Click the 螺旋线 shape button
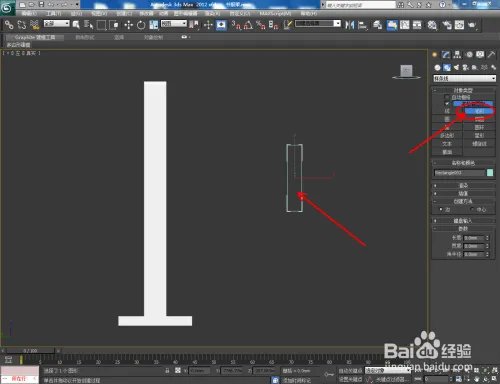Screen dimensions: 500x384 pyautogui.click(x=479, y=144)
